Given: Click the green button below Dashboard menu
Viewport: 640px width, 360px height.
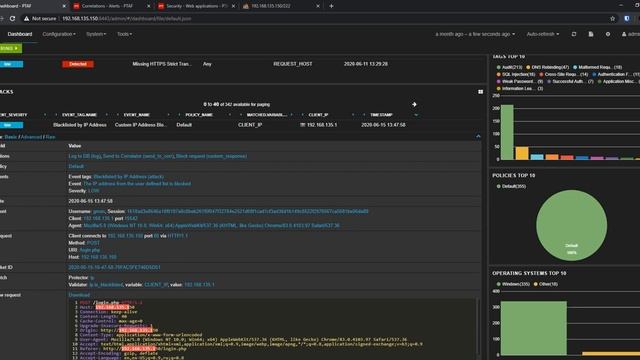Looking at the screenshot, I should coord(11,49).
